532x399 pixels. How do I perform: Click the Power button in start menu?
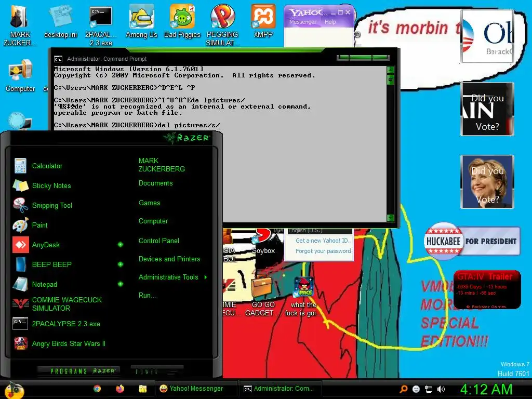[x=157, y=371]
